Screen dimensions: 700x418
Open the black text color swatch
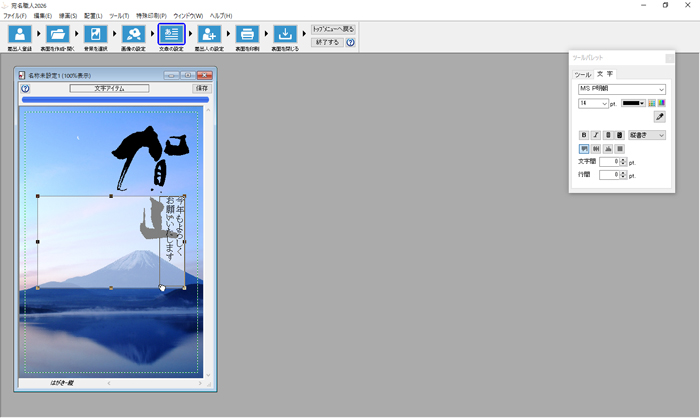pos(633,103)
